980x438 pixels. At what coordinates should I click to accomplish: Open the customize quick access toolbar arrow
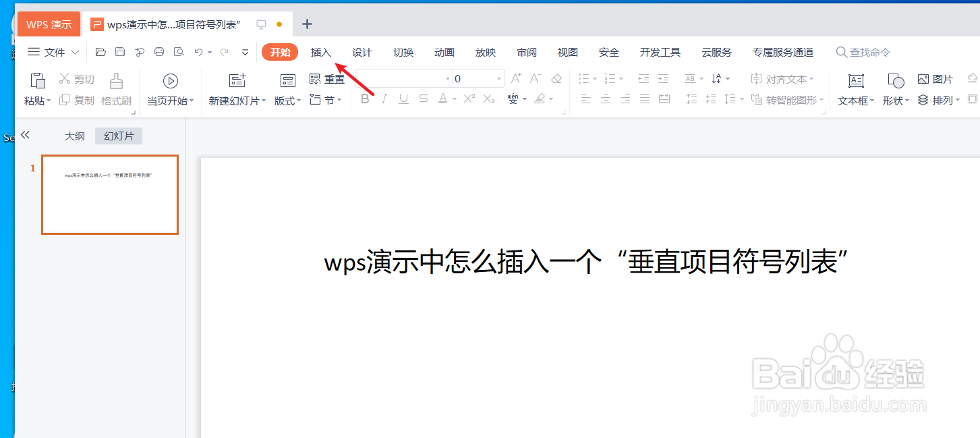pos(245,52)
